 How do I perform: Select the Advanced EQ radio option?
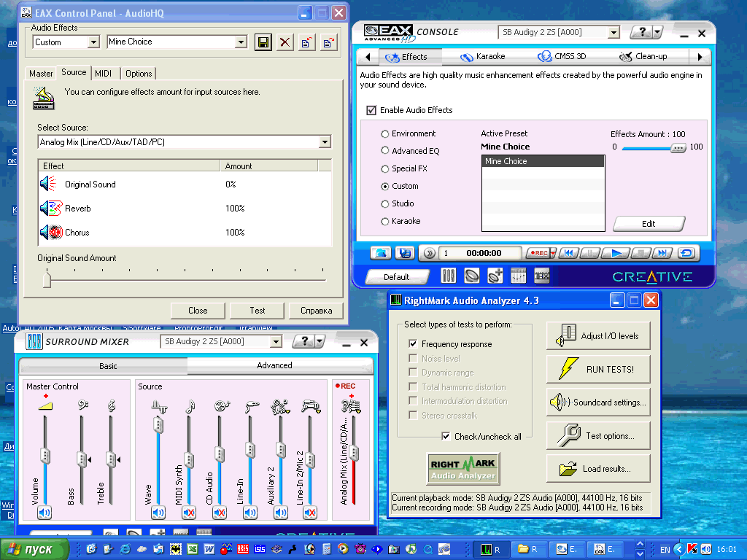click(x=385, y=150)
